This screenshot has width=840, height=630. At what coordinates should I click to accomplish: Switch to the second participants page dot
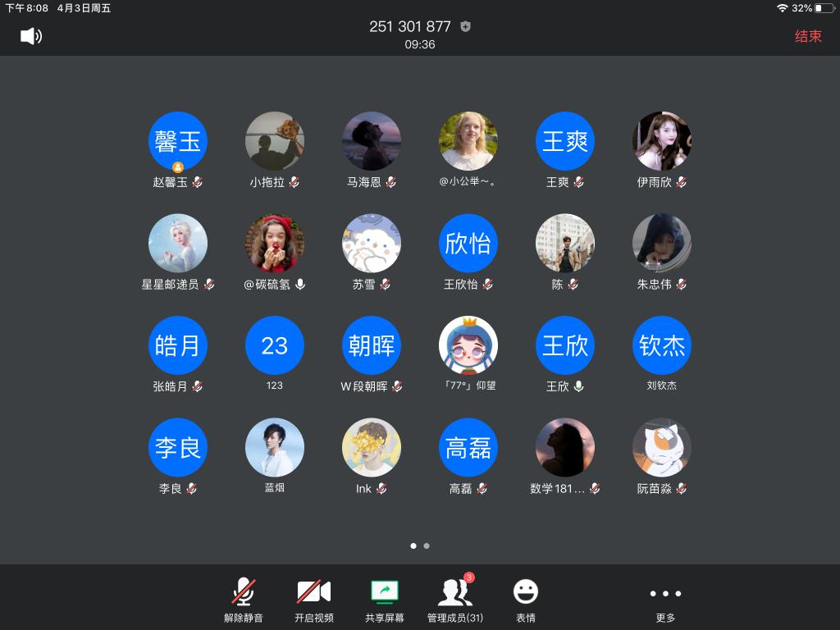pos(427,546)
